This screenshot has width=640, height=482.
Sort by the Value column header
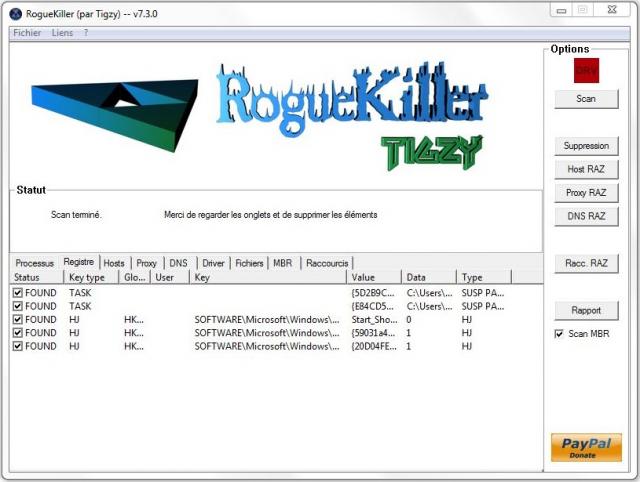(x=374, y=278)
